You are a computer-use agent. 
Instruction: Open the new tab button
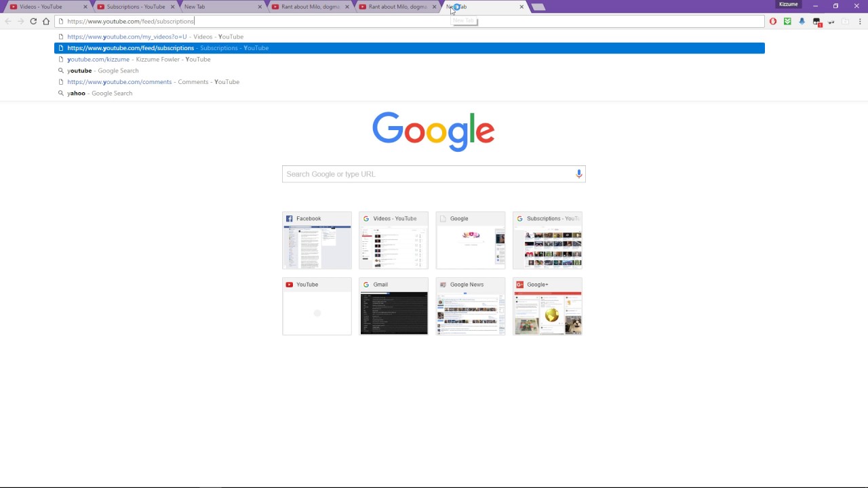[538, 7]
